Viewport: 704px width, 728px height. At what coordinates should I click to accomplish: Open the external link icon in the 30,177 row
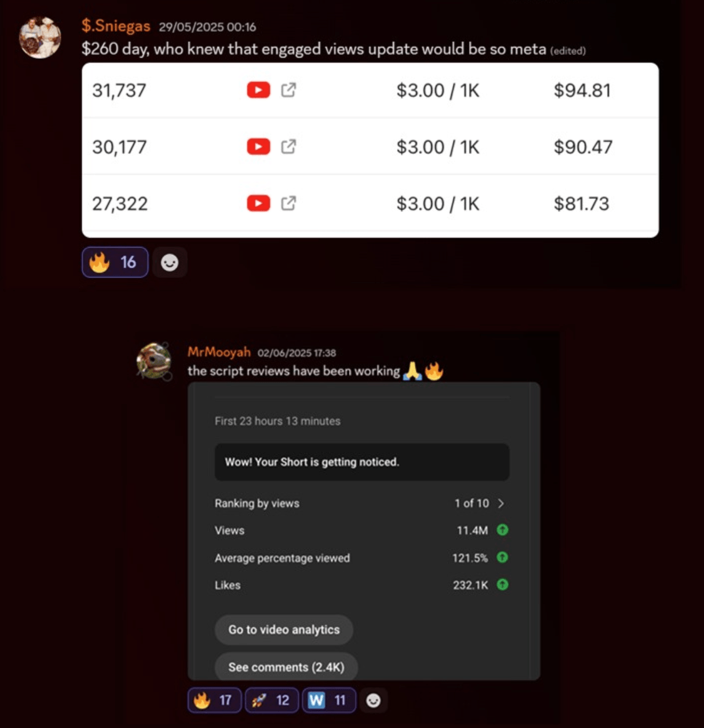point(288,147)
